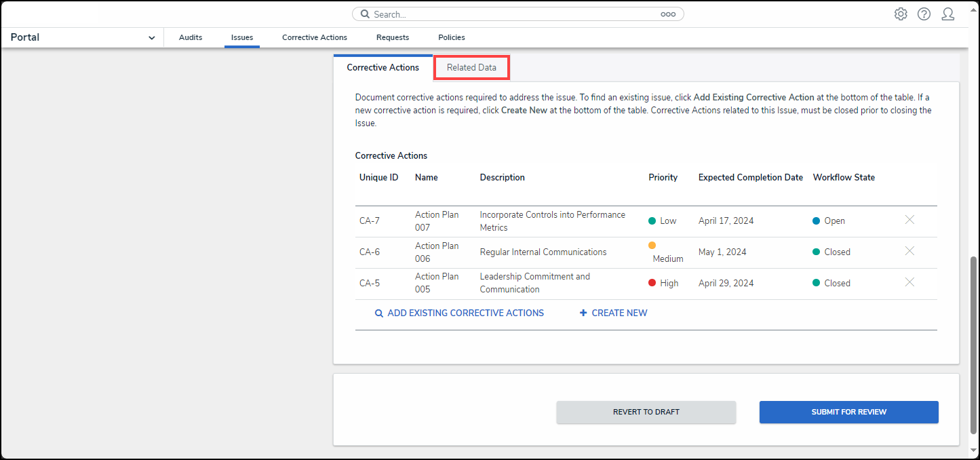Click Submit for Review button

coord(848,412)
